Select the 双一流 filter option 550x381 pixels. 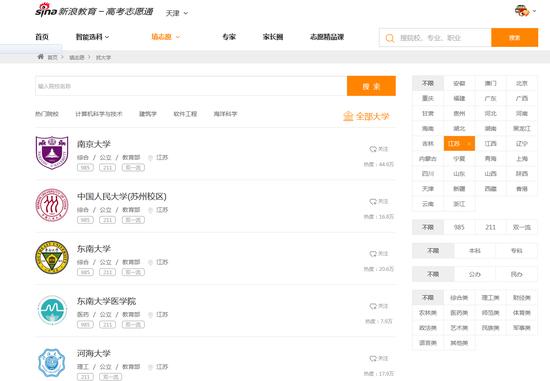point(522,227)
